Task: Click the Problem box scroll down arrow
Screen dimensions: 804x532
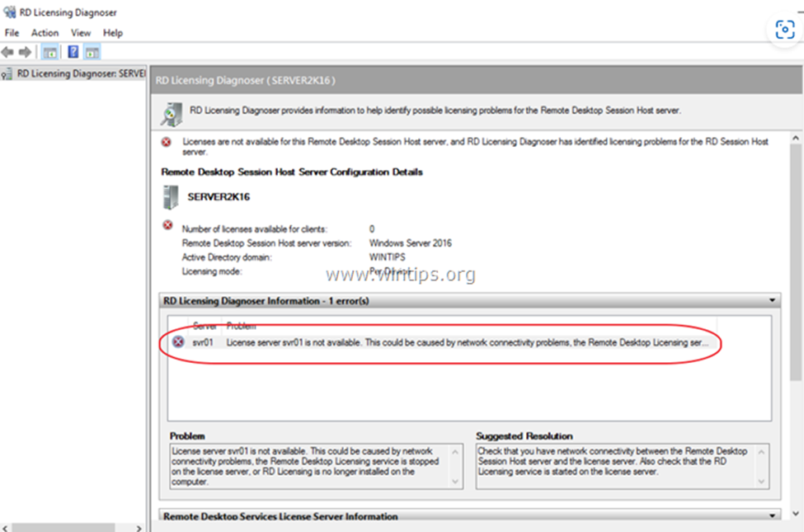Action: [455, 481]
